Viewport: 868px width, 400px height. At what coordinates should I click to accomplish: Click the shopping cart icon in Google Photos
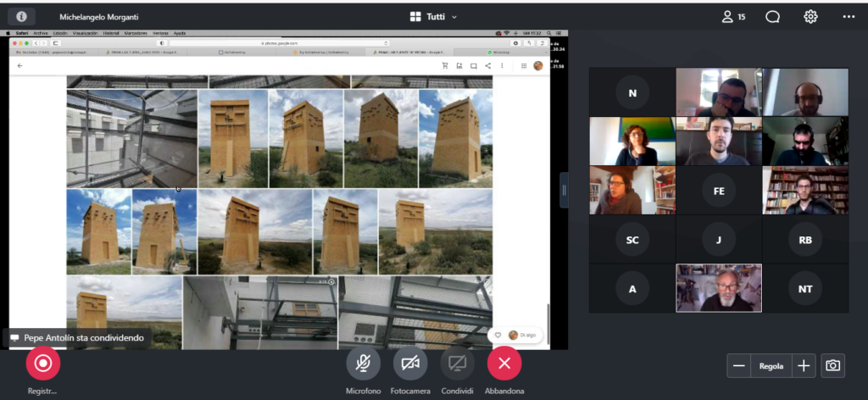pos(444,66)
